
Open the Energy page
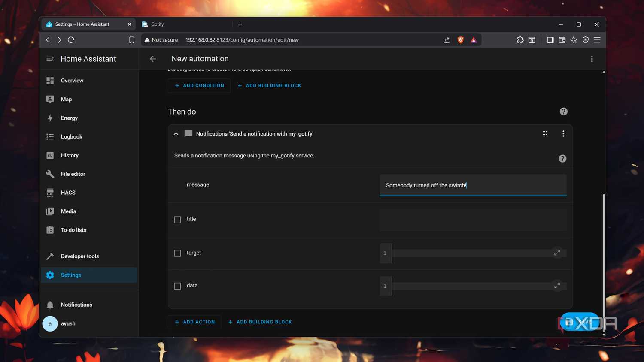point(89,118)
